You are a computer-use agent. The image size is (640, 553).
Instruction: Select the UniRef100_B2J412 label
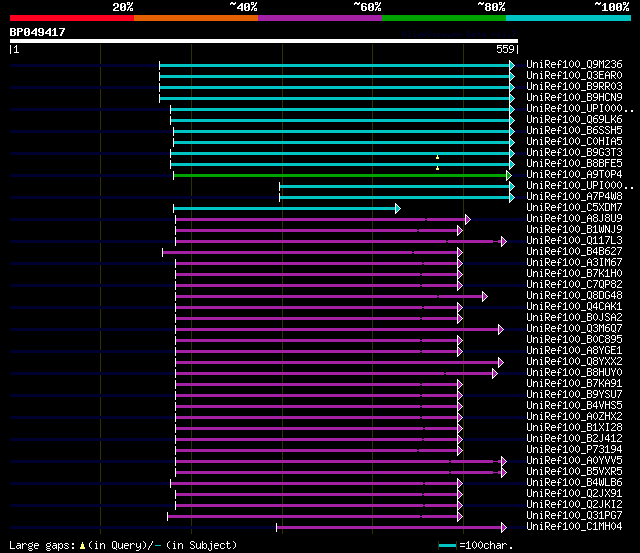pos(574,439)
